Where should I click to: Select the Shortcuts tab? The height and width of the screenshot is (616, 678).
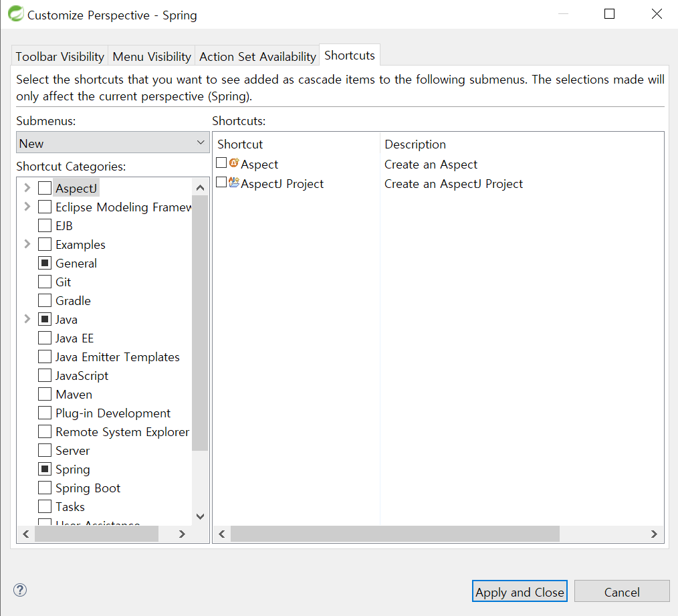350,55
